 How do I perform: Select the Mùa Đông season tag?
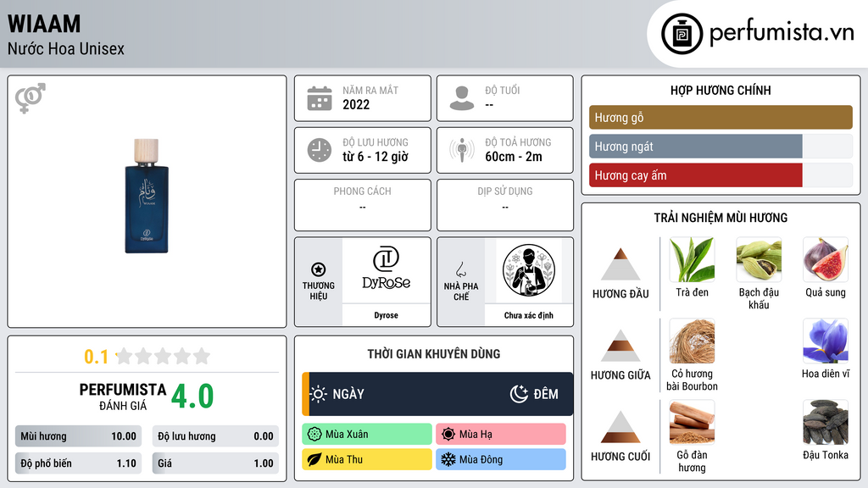pos(501,459)
